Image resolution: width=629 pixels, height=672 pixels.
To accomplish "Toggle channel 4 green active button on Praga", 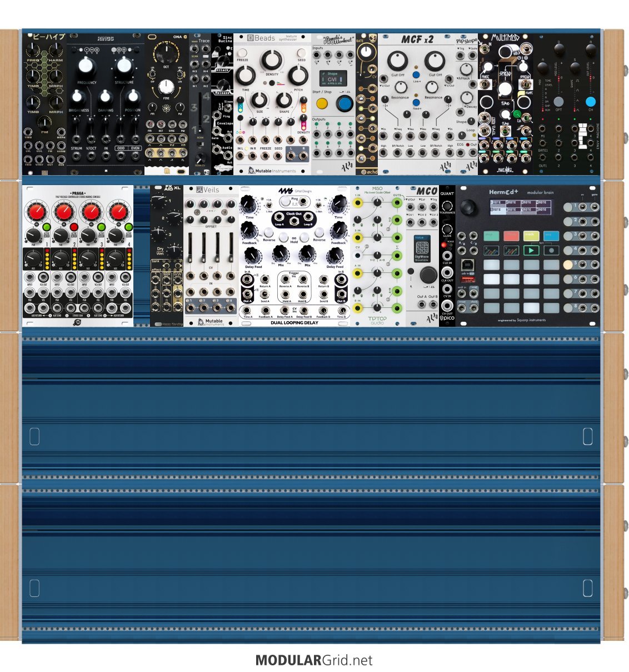I will pos(129,227).
